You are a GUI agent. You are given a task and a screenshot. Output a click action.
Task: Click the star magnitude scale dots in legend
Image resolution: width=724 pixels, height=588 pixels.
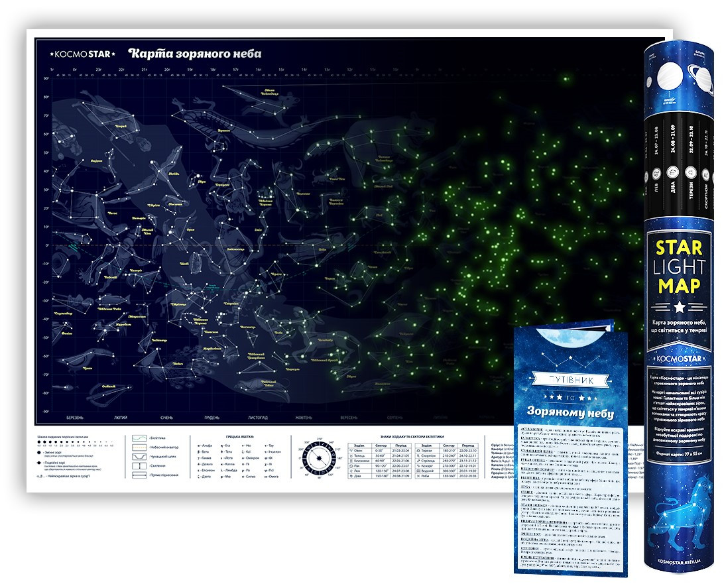[76, 441]
